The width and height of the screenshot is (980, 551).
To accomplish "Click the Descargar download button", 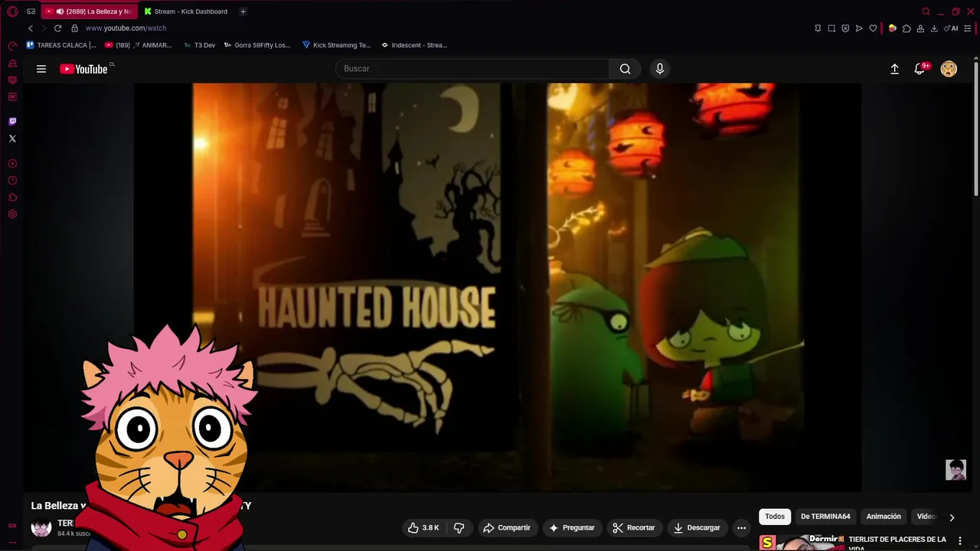I will coord(697,528).
